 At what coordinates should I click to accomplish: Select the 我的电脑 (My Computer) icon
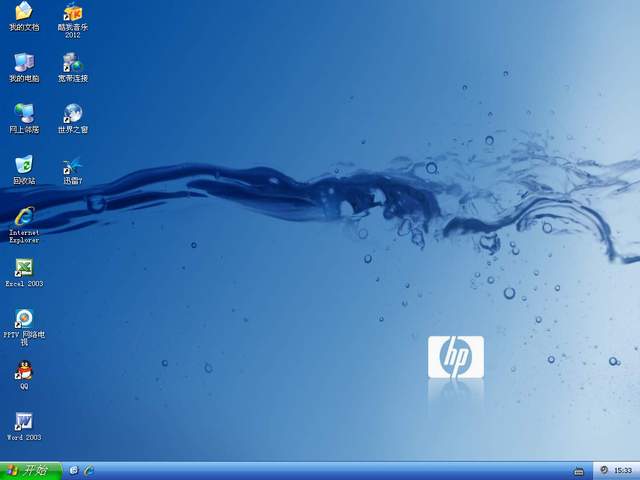point(23,63)
